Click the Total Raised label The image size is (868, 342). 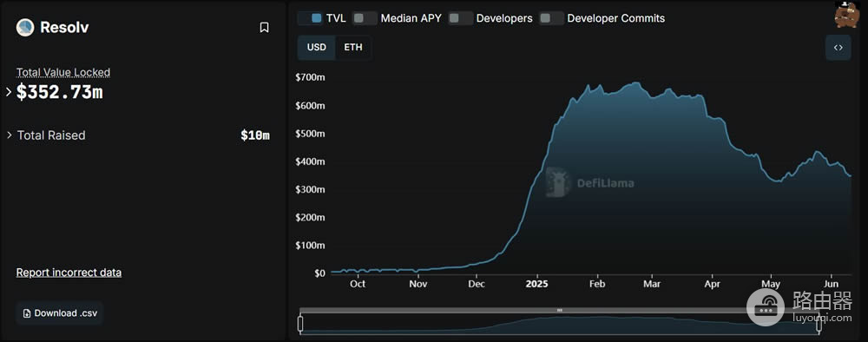51,135
